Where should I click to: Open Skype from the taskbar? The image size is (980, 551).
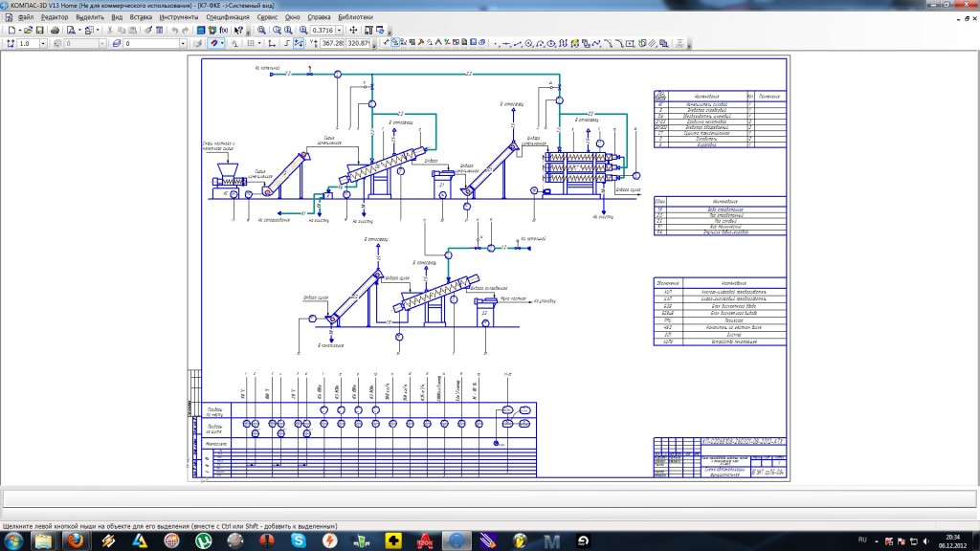point(299,541)
